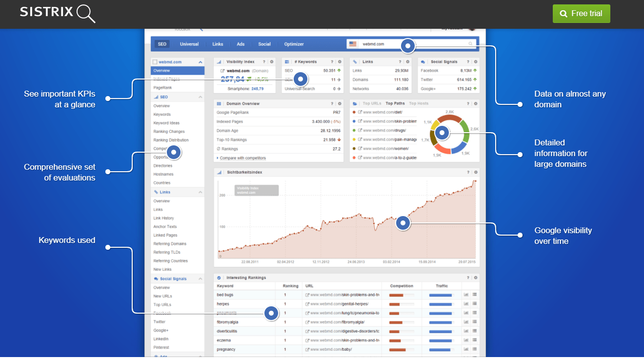Open chart icon in bed bugs row
The image size is (644, 359).
[466, 295]
